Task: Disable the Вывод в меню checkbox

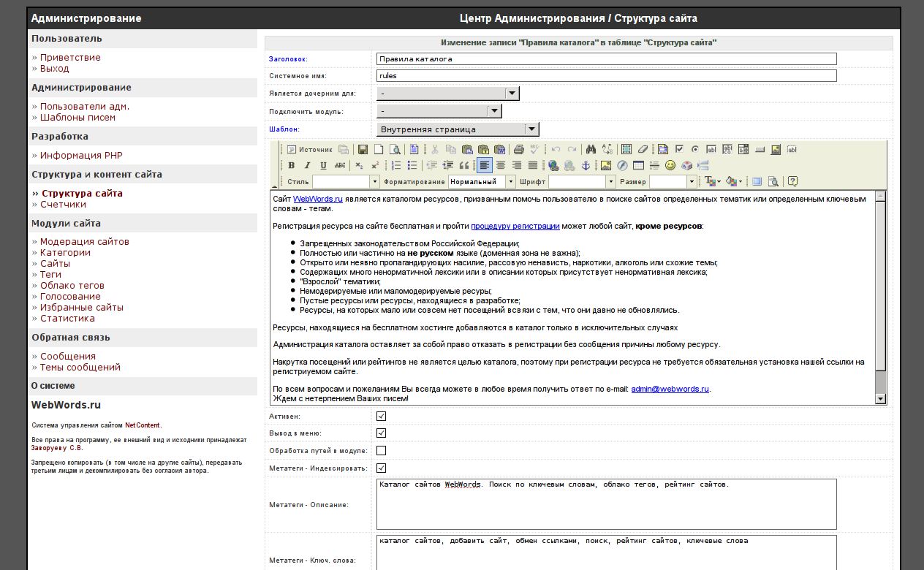Action: point(379,433)
